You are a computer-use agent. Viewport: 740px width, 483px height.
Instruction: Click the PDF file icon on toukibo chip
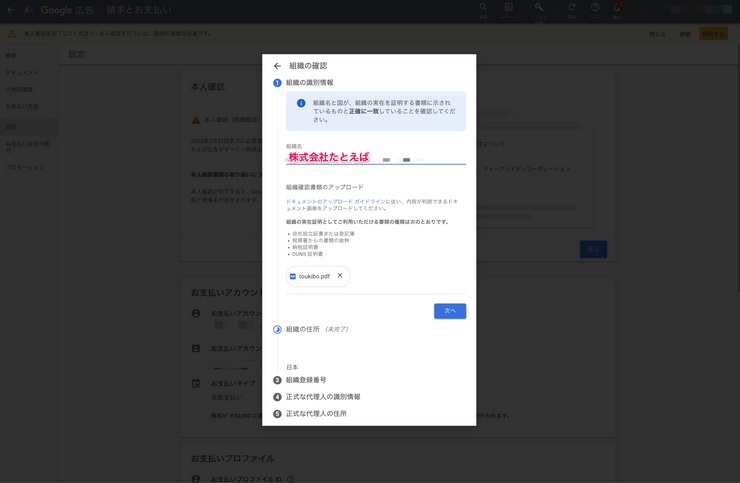[x=293, y=276]
